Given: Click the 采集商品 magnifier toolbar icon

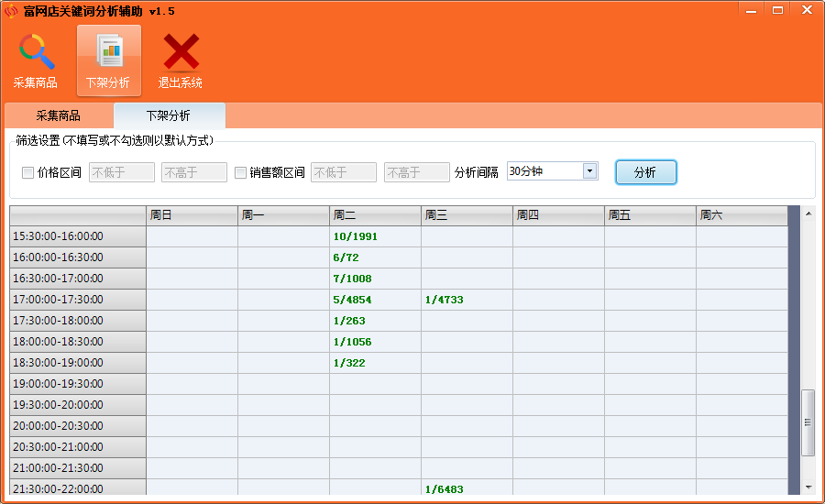Looking at the screenshot, I should click(36, 53).
